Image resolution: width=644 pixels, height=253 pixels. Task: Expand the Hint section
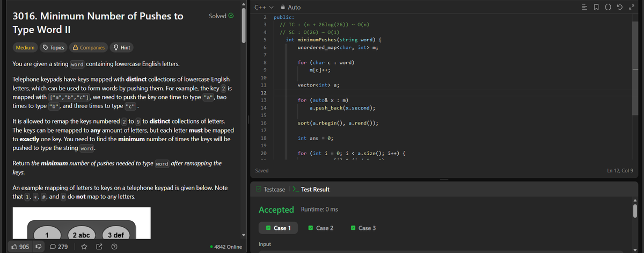point(121,48)
